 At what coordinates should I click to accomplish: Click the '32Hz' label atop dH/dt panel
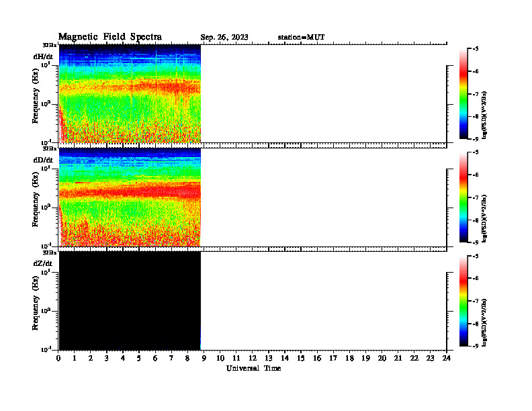[49, 45]
